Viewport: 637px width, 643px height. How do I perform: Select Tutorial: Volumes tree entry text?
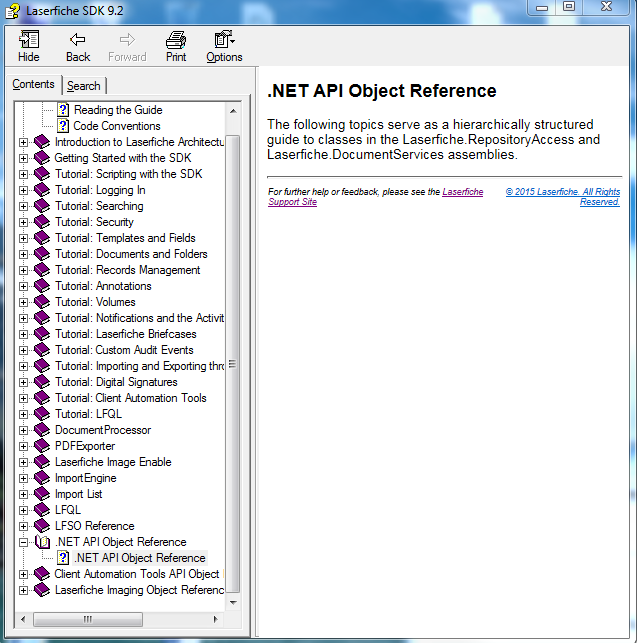click(x=95, y=301)
